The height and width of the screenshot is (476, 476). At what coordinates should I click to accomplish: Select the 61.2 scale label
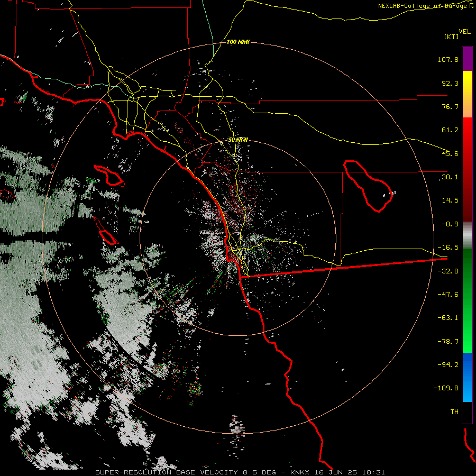coord(450,130)
